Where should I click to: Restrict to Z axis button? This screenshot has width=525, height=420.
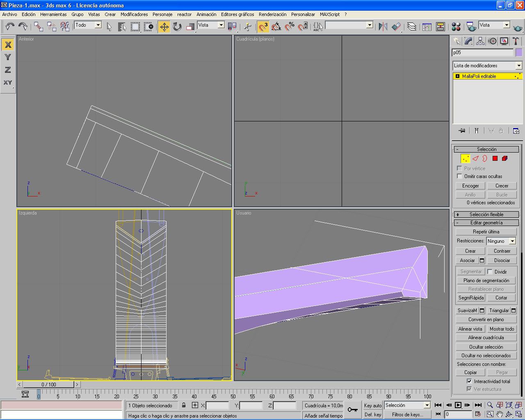point(8,70)
